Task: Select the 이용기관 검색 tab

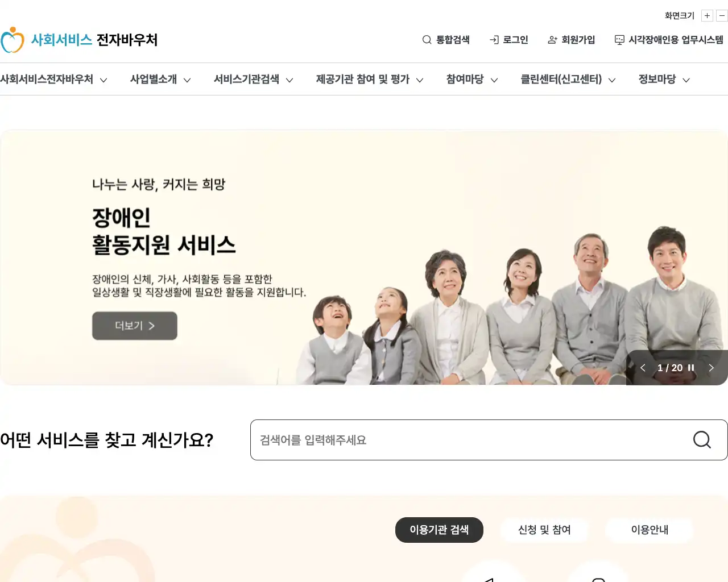Action: (x=439, y=530)
